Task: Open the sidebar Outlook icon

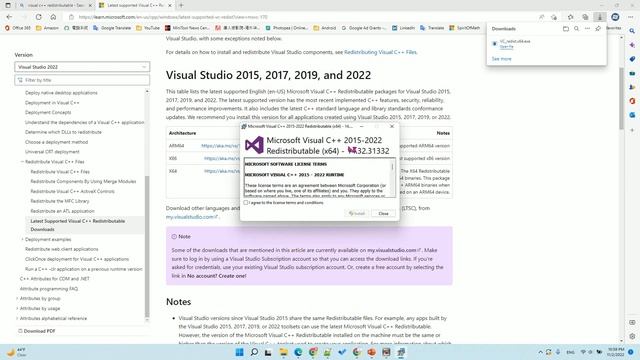Action: click(632, 115)
